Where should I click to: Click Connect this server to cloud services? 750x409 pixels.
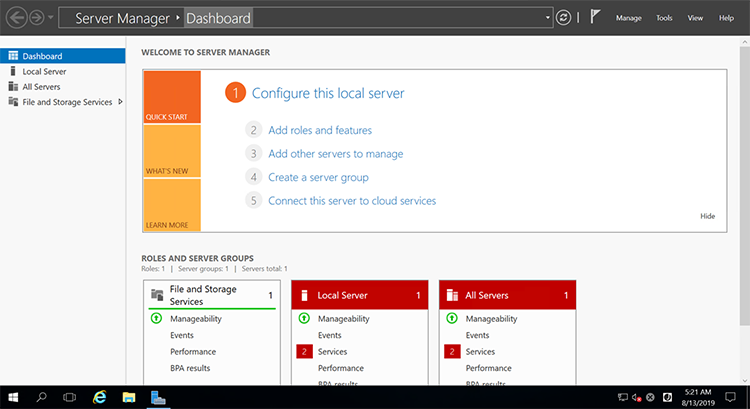click(352, 201)
